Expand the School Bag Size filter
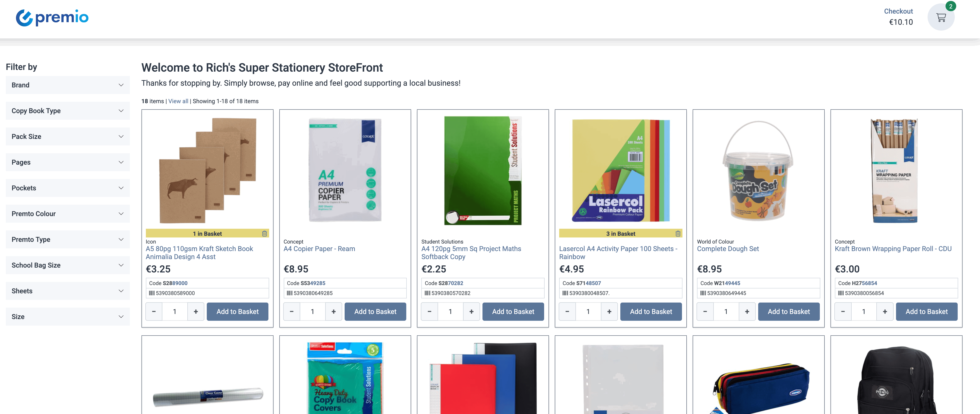This screenshot has width=980, height=414. (x=67, y=265)
